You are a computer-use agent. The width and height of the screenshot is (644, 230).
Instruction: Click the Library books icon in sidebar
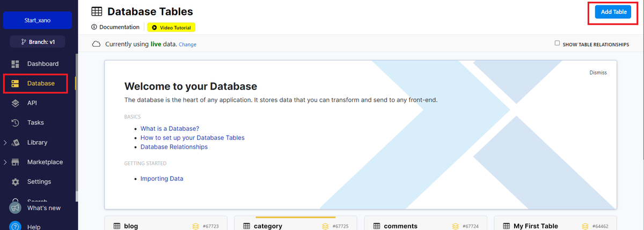point(15,143)
